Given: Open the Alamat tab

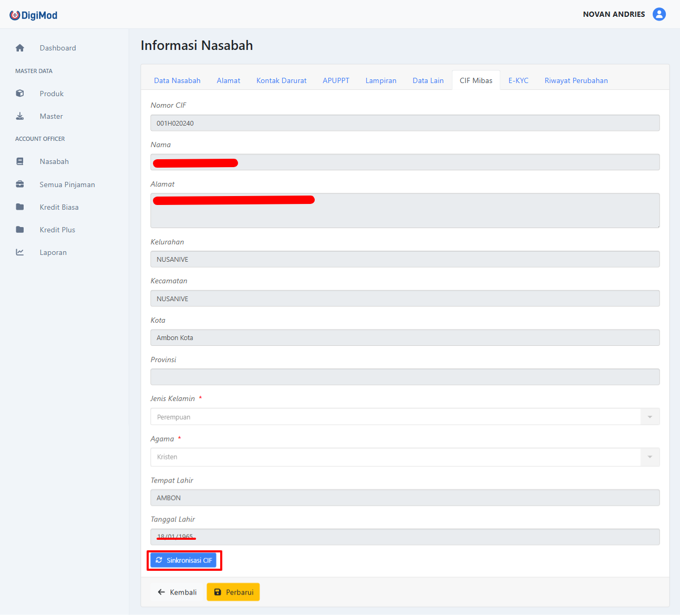Looking at the screenshot, I should [x=228, y=80].
